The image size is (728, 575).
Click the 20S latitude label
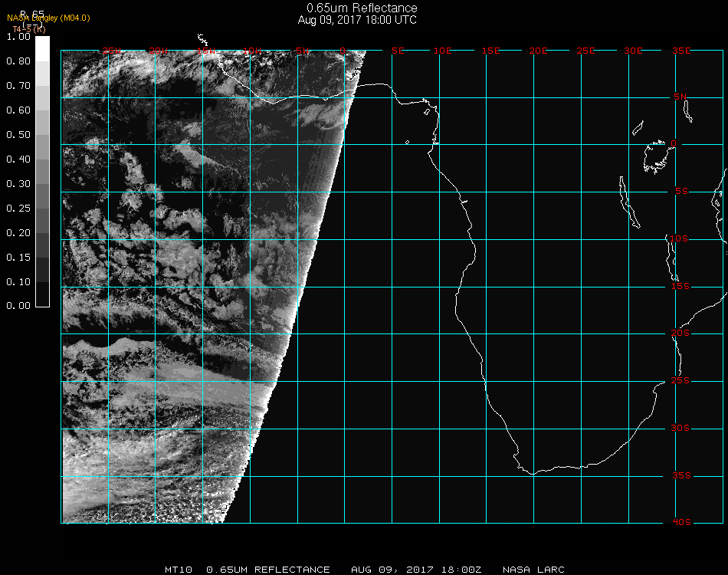click(680, 334)
